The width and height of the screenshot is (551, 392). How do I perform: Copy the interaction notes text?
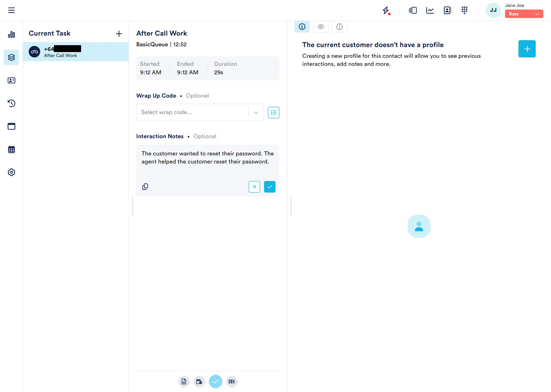(x=145, y=187)
